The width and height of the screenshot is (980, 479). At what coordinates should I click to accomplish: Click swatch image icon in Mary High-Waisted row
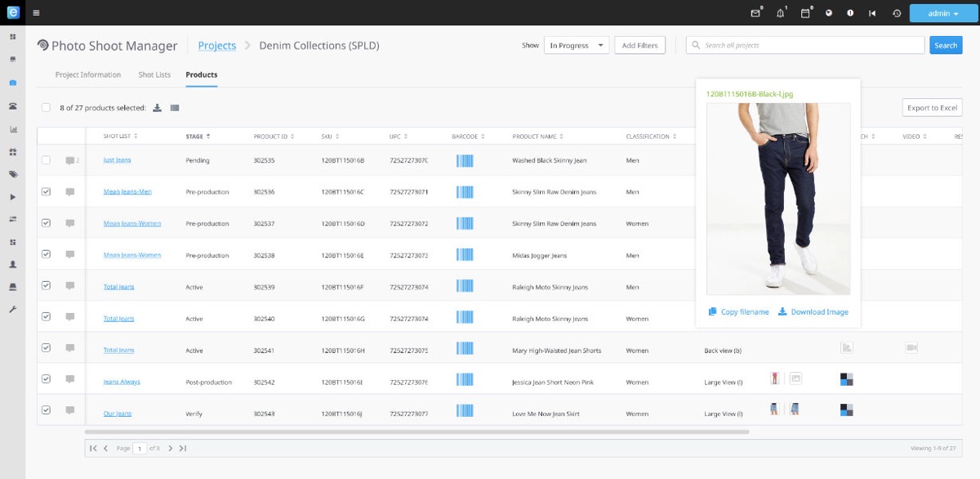[x=847, y=348]
